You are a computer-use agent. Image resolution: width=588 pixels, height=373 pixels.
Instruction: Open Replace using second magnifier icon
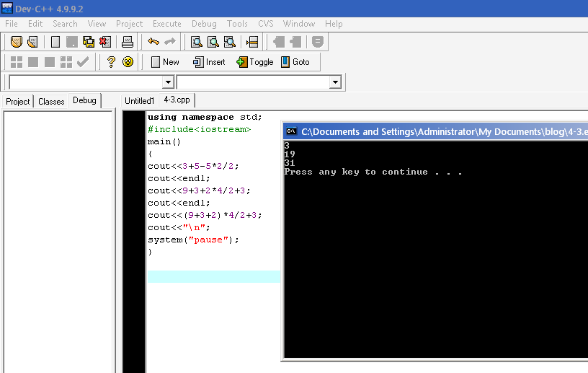coord(213,42)
